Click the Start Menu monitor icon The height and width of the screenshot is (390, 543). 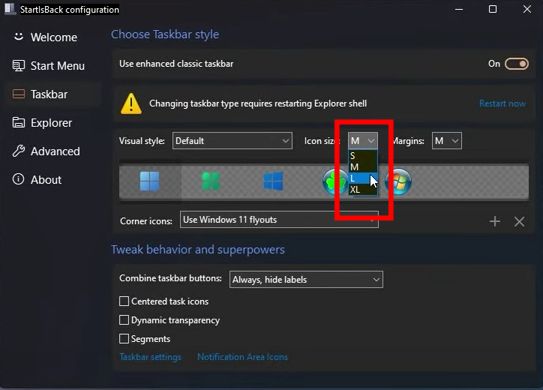coord(18,65)
